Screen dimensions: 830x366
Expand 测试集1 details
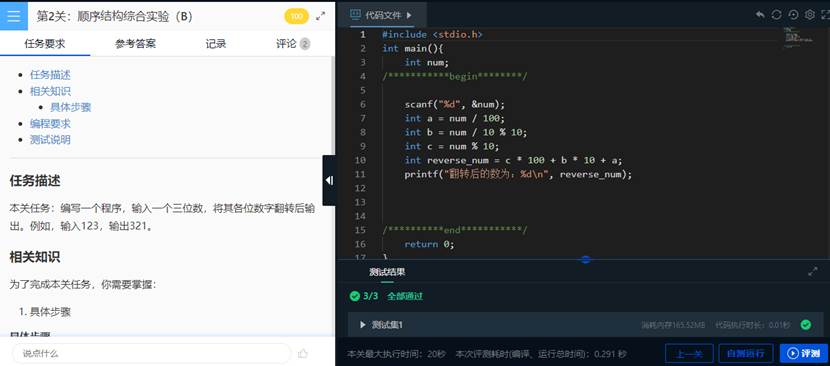click(363, 325)
